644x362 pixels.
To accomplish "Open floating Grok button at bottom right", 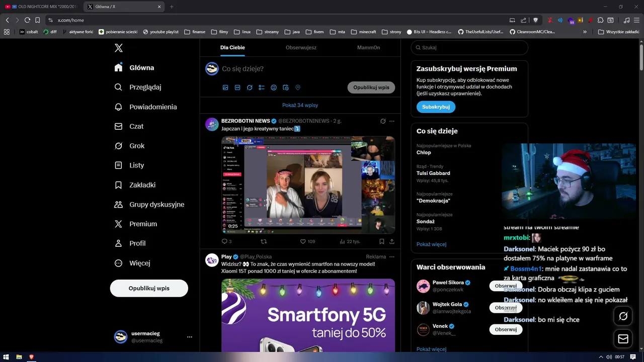I will point(623,316).
